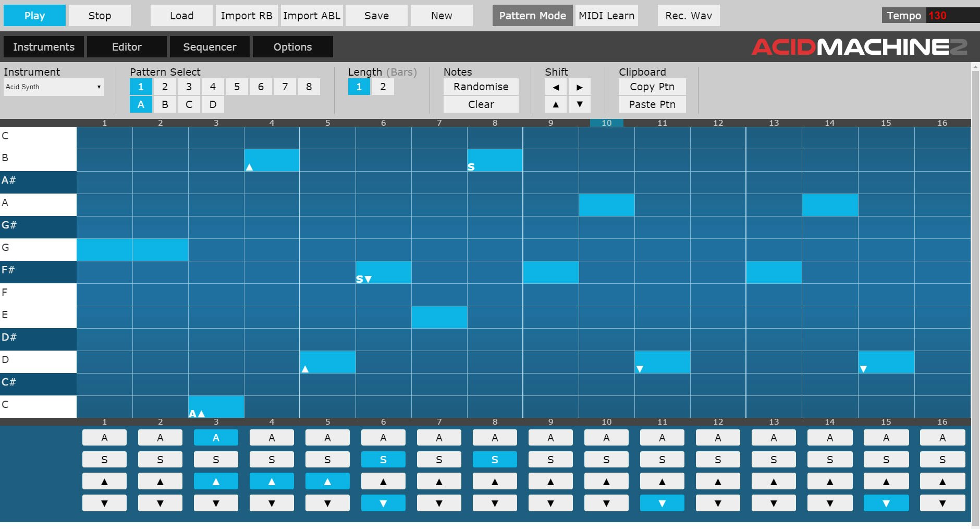Disable slide on step 6
Viewport: 980px width, 529px height.
(x=383, y=460)
